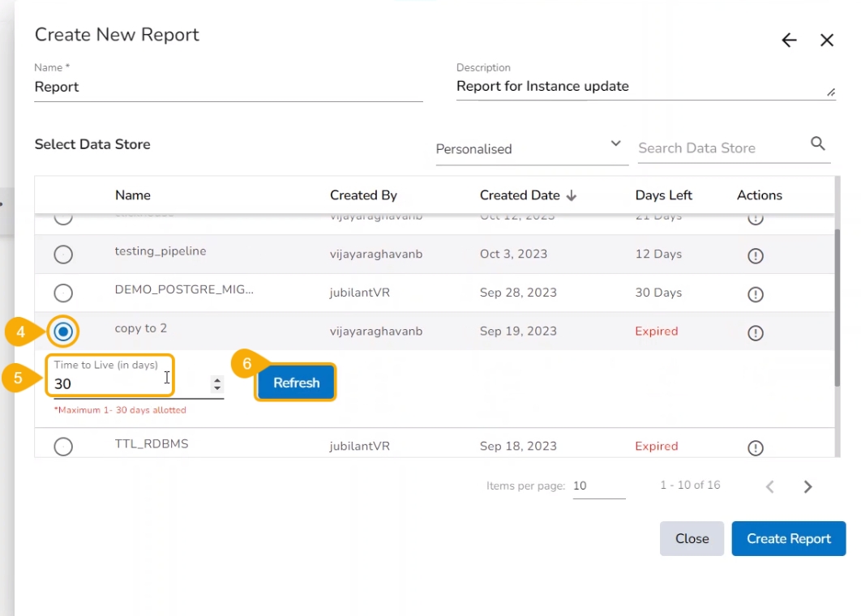The height and width of the screenshot is (616, 861).
Task: Select the DEMO_POSTGRE_MIG radio button
Action: [63, 293]
